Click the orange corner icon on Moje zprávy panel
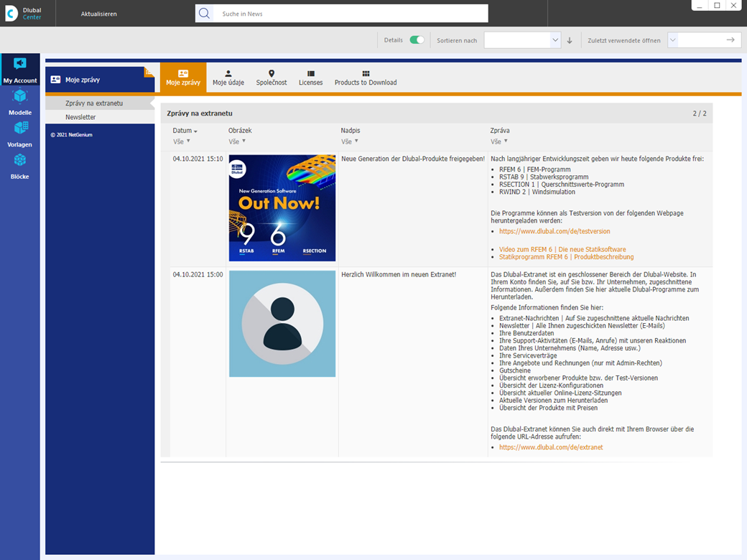 pyautogui.click(x=149, y=72)
